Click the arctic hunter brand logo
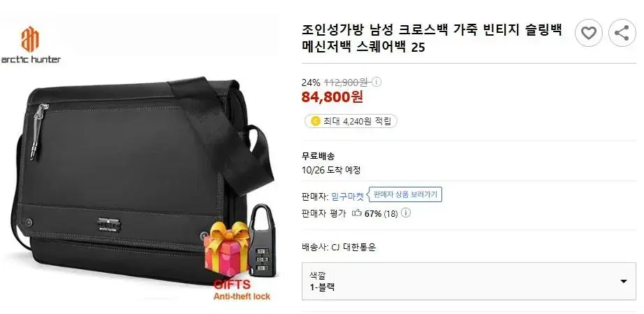Screen dimensions: 644x314 pos(31,44)
